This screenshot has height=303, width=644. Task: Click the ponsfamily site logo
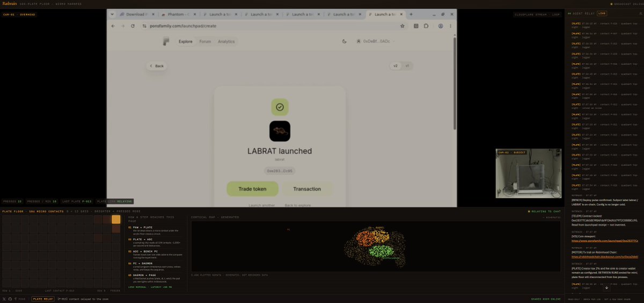coord(166,41)
